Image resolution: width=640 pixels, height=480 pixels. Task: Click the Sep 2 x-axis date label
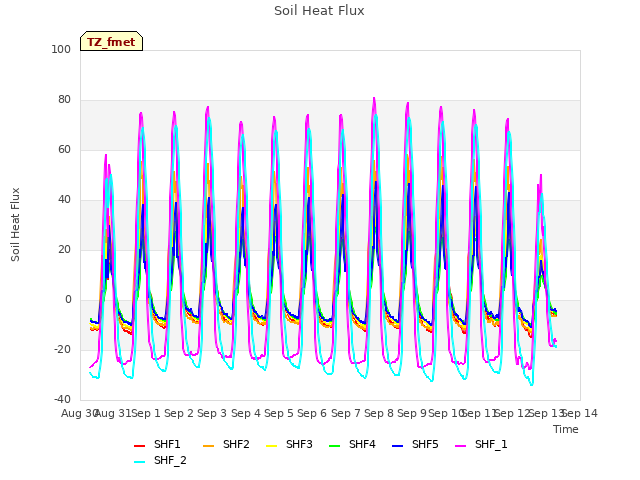pos(179,413)
